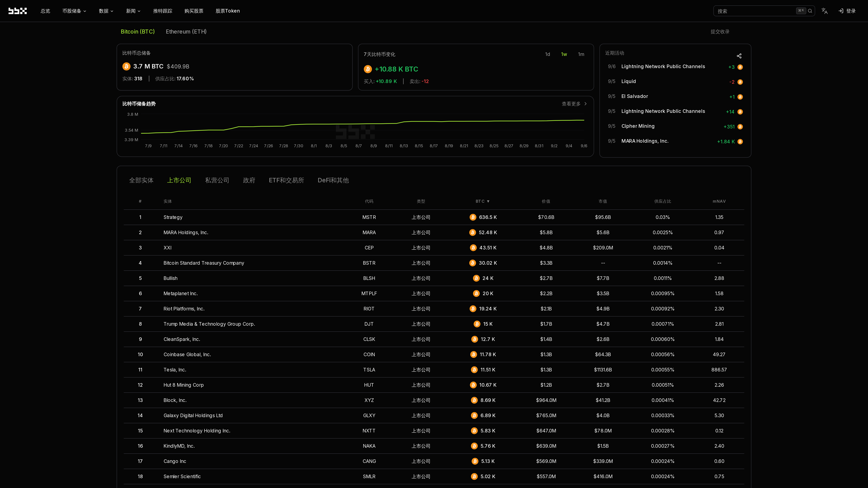Screen dimensions: 868x488
Task: Click the Bitcoin icon in the Hut 8 Mining row
Action: pos(473,385)
